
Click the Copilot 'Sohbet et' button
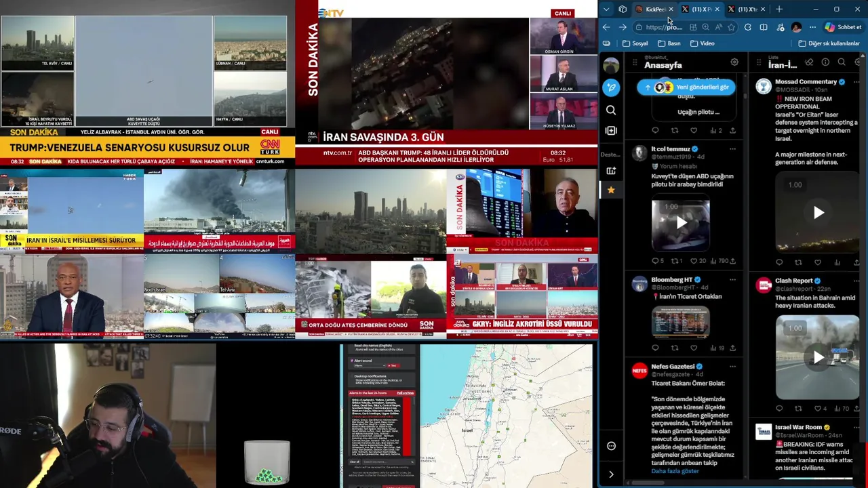click(x=843, y=27)
